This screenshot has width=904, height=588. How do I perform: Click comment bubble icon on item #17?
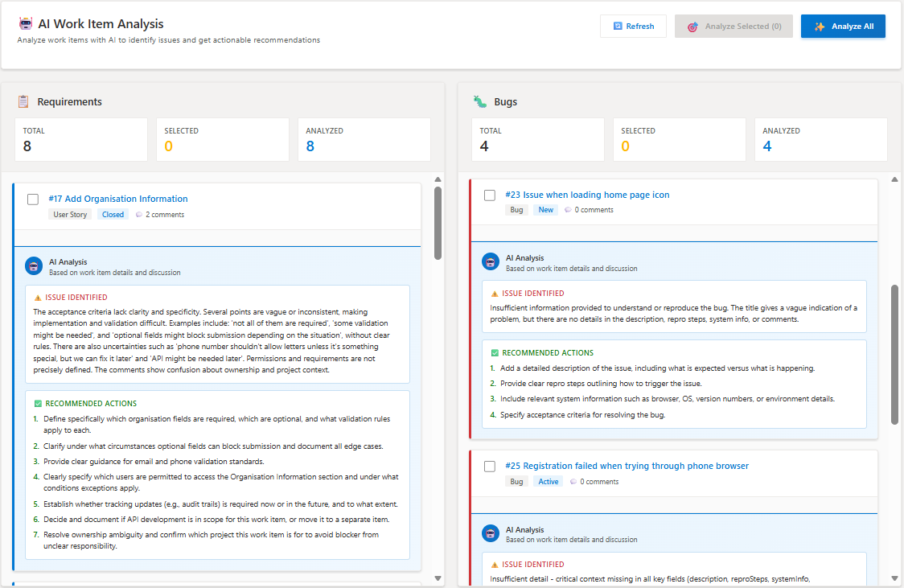click(139, 215)
